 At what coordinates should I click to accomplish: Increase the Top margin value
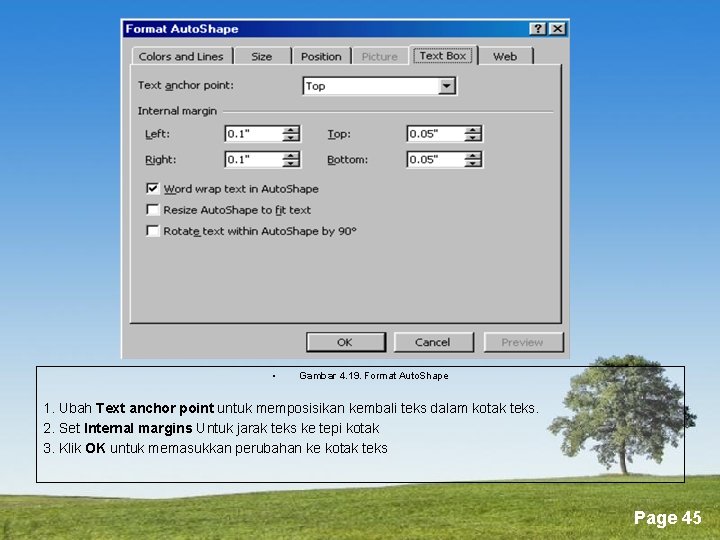[472, 130]
